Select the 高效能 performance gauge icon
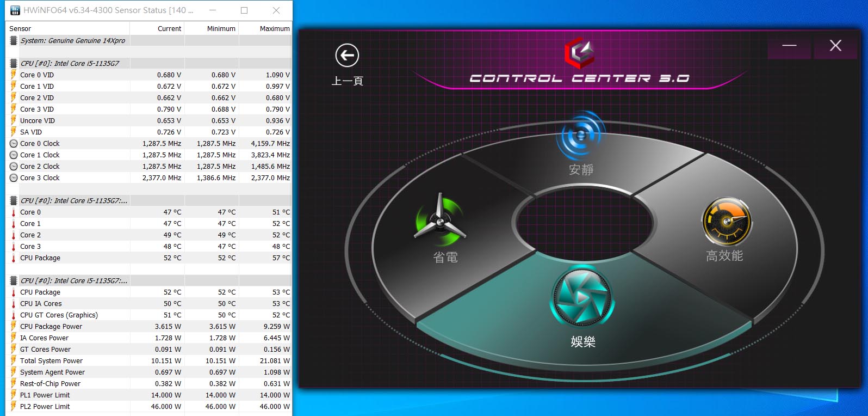Viewport: 868px width, 416px height. (727, 222)
